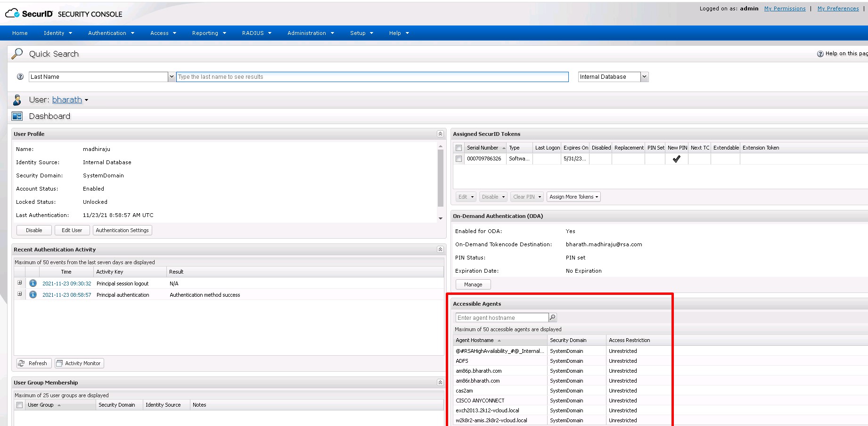This screenshot has width=868, height=426.
Task: Click the Help on this page icon
Action: [x=820, y=54]
